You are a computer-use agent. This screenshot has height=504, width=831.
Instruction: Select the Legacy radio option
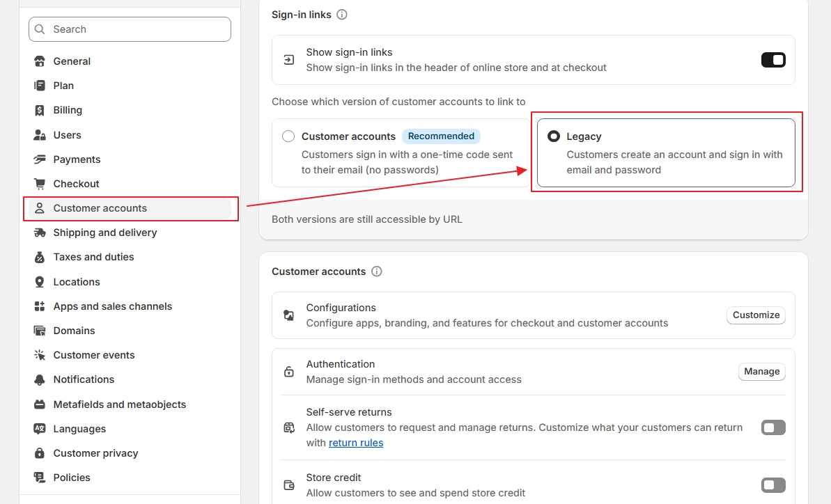pyautogui.click(x=554, y=136)
